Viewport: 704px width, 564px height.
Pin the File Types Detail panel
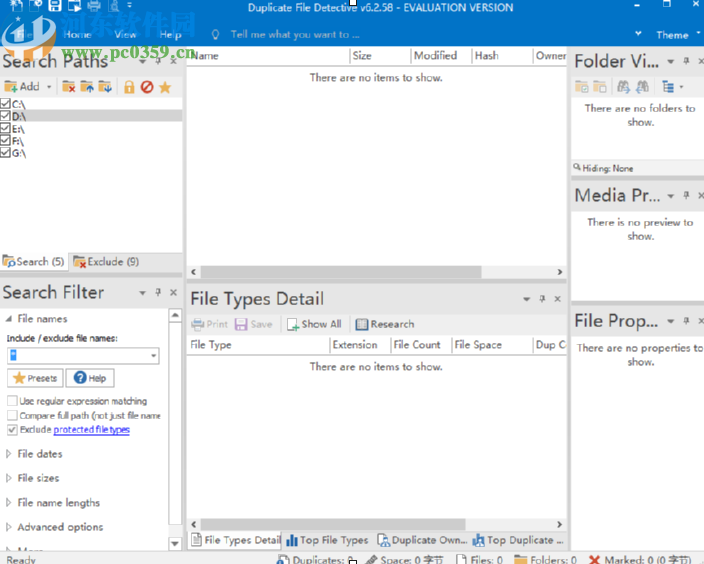[x=542, y=299]
